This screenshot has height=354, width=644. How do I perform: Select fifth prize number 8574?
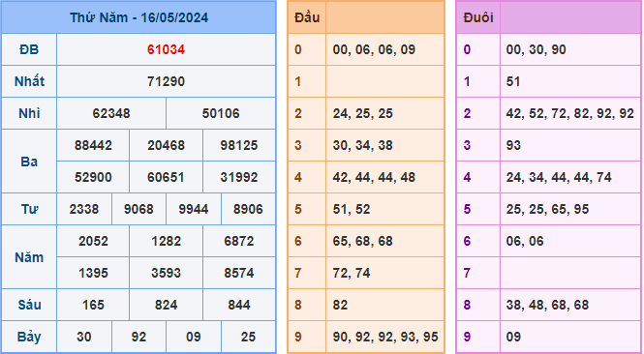239,273
